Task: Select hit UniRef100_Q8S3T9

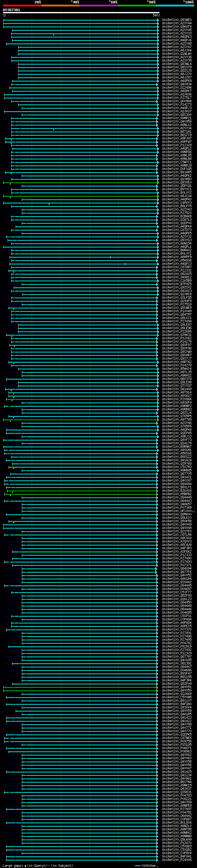Action: [177, 67]
